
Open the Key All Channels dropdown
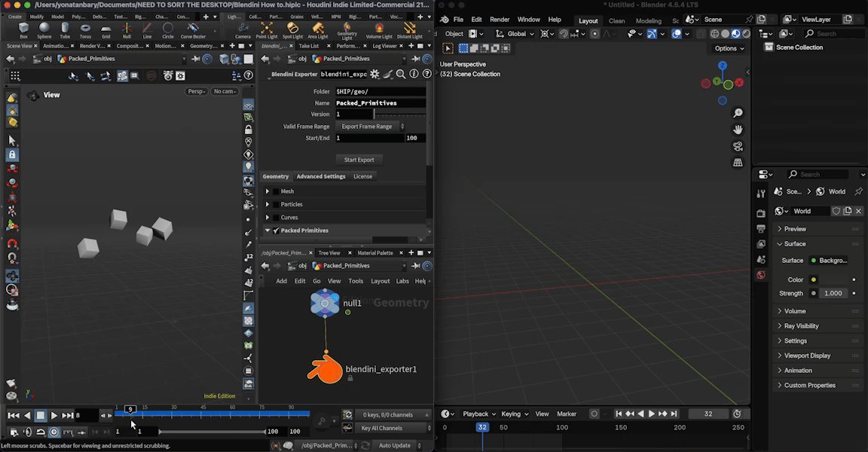393,428
